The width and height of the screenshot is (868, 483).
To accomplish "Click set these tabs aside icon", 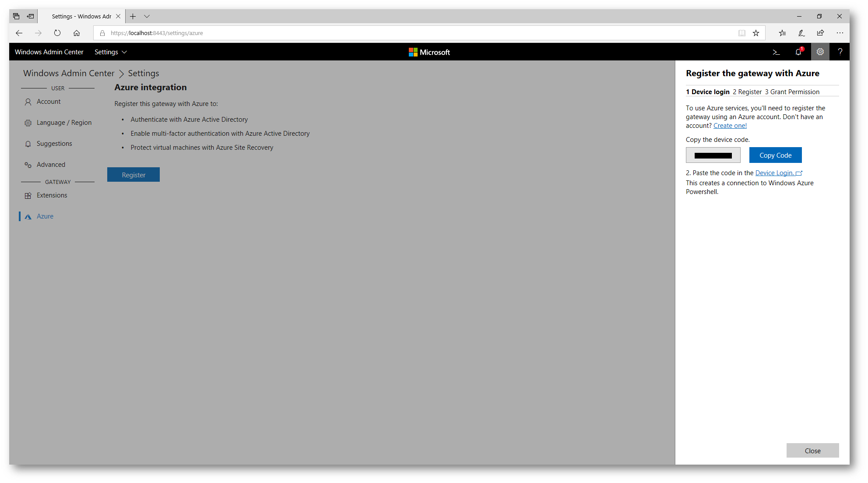I will pos(30,16).
